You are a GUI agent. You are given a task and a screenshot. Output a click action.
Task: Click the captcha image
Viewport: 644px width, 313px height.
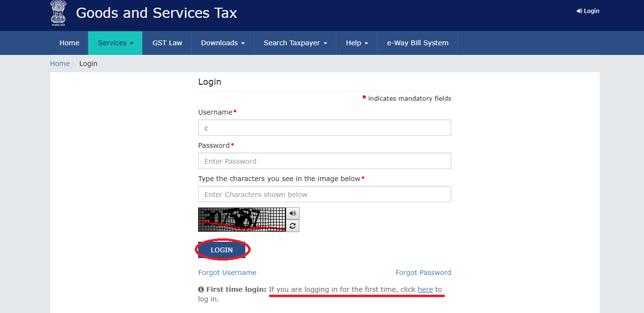point(241,220)
